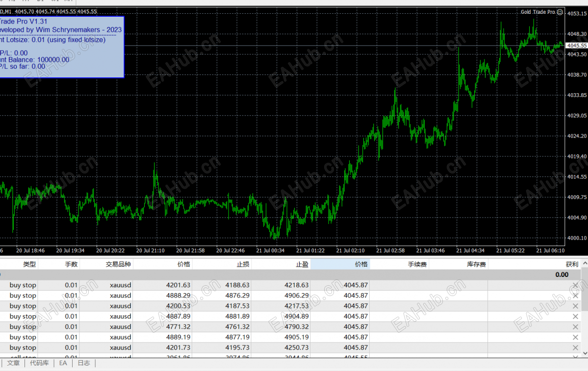Open the 文章 tab
This screenshot has height=371, width=588.
[13, 363]
